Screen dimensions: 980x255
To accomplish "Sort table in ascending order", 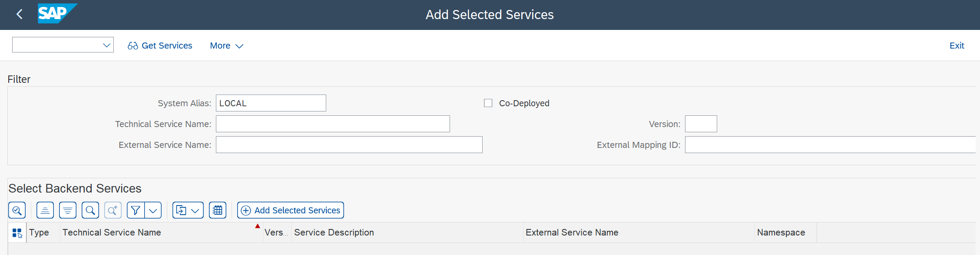I will click(45, 210).
